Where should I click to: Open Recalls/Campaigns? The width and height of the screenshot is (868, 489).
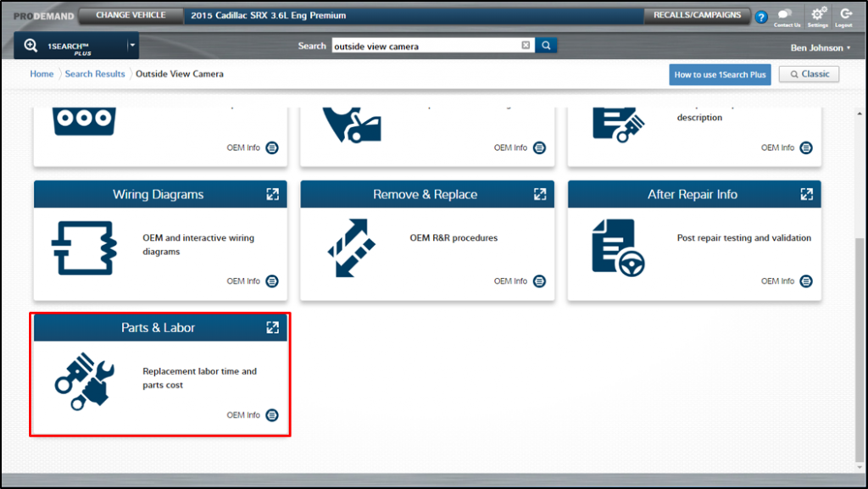pos(697,15)
